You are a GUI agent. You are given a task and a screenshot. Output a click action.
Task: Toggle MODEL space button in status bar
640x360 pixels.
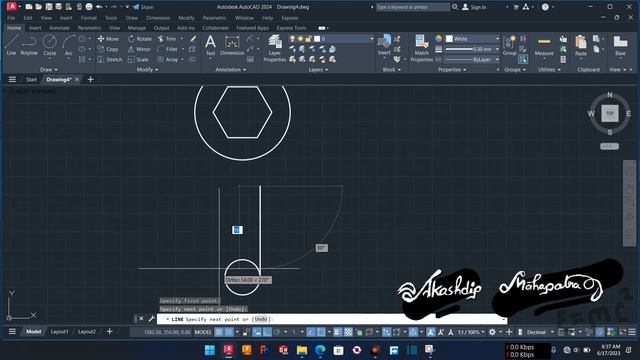[x=203, y=332]
